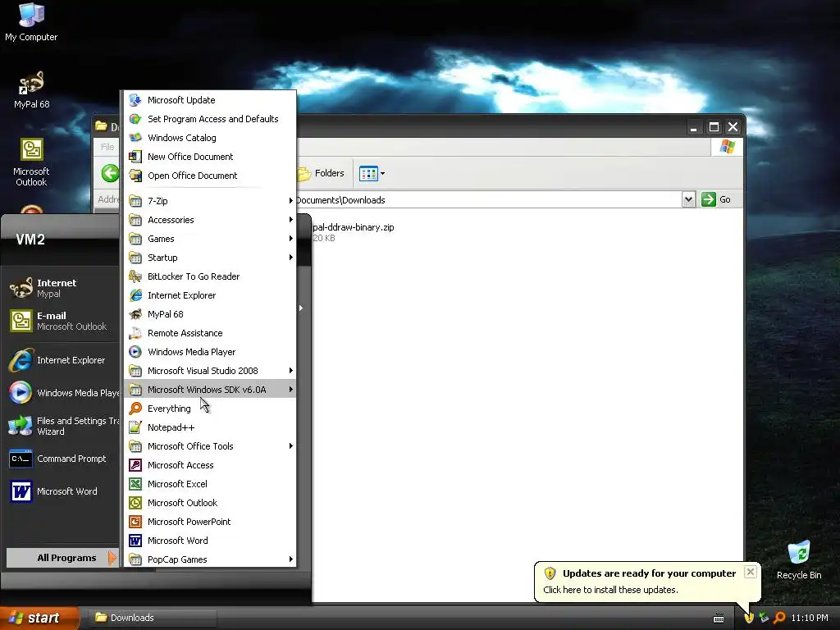Launch Microsoft Word from programs list
Image resolution: width=840 pixels, height=630 pixels.
click(x=209, y=541)
